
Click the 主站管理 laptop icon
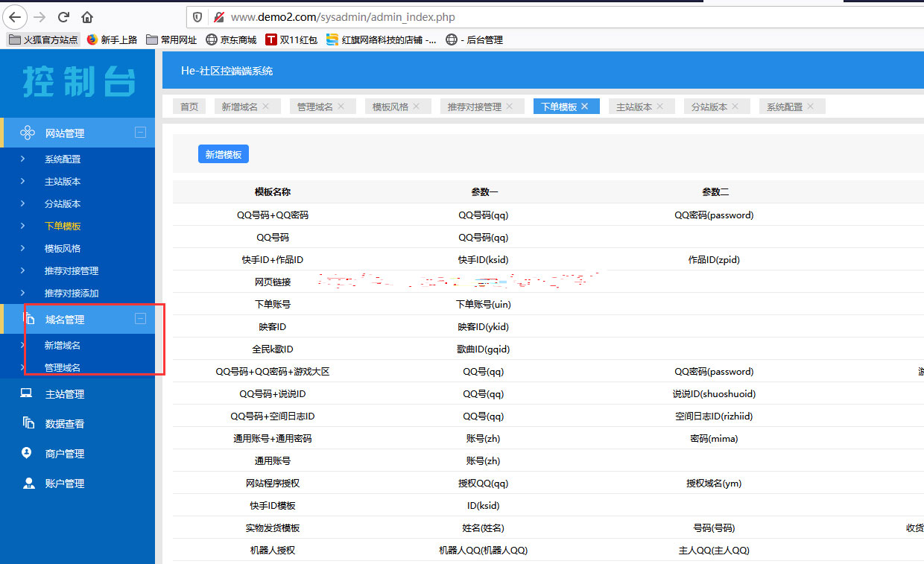(28, 393)
